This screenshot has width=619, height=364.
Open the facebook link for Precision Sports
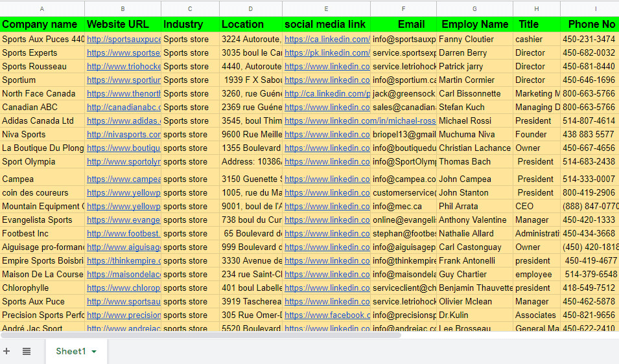[327, 315]
